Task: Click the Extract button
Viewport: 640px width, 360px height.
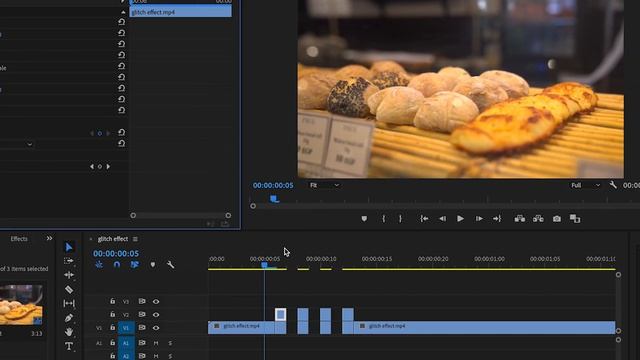Action: tap(538, 219)
